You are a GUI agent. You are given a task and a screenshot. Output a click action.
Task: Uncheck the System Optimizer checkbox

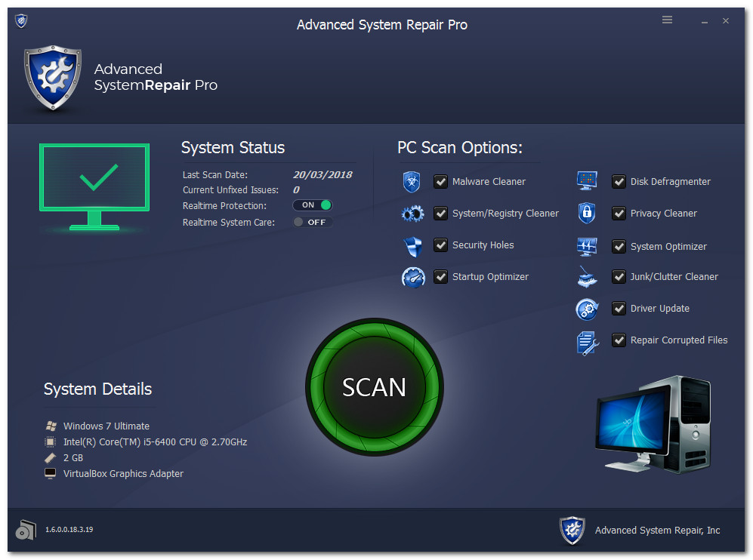pos(619,246)
